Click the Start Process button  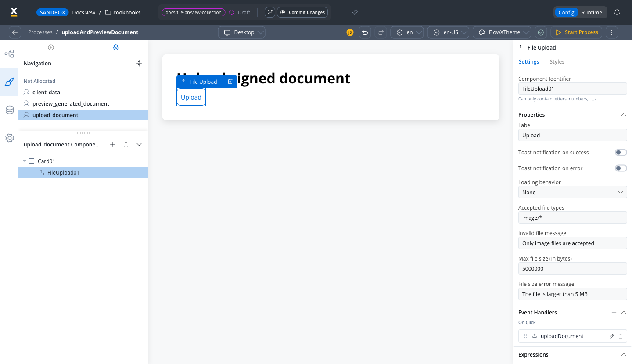click(577, 32)
